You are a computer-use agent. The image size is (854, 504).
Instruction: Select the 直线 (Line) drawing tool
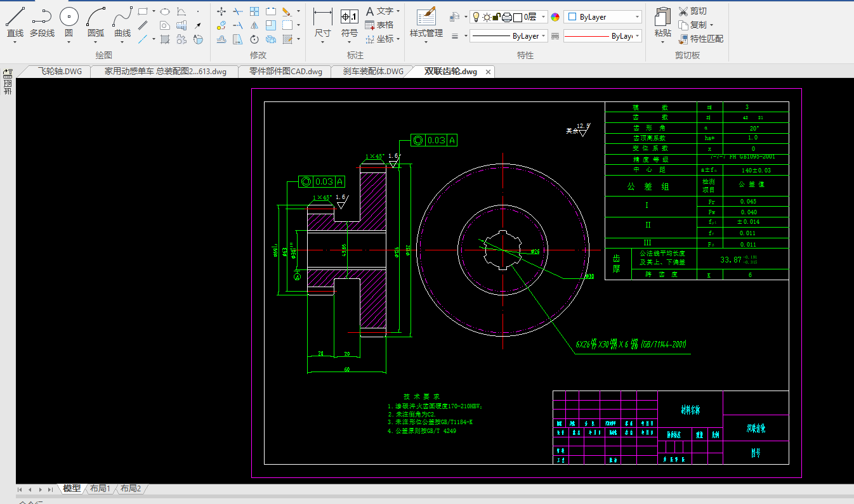(15, 17)
